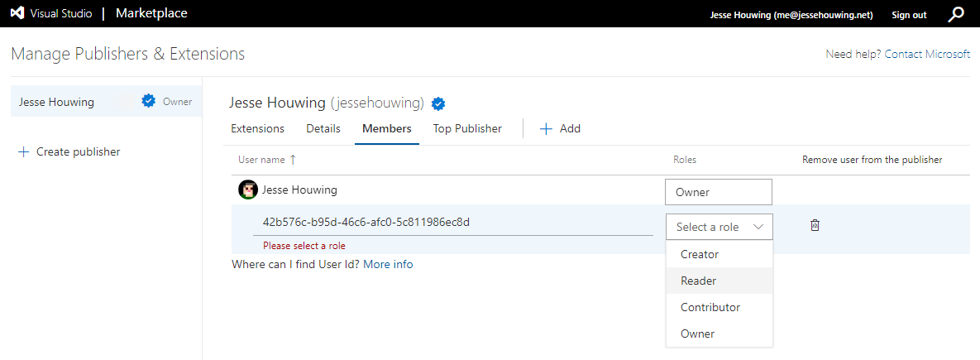
Task: Click Jesse Houwing's avatar picture
Action: (x=248, y=190)
